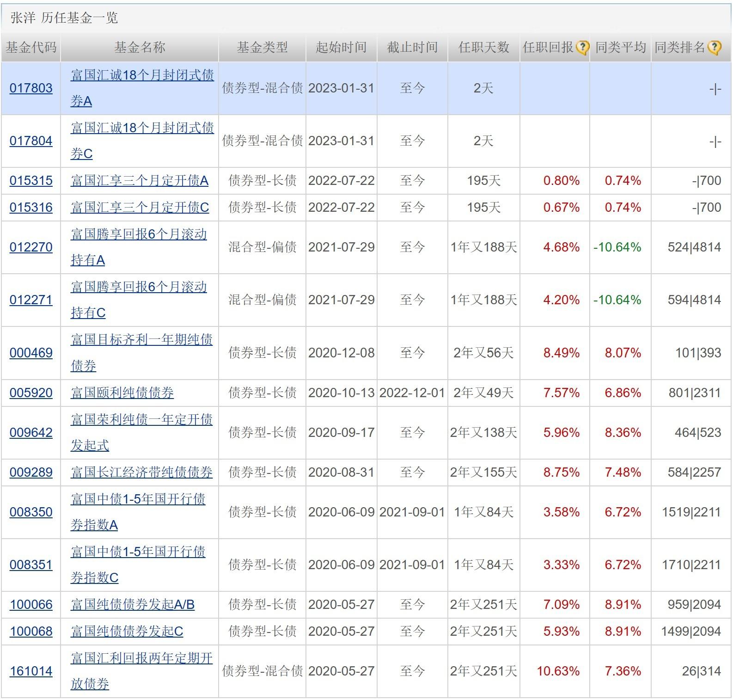
Task: Open fund code 000469 link
Action: coord(31,353)
